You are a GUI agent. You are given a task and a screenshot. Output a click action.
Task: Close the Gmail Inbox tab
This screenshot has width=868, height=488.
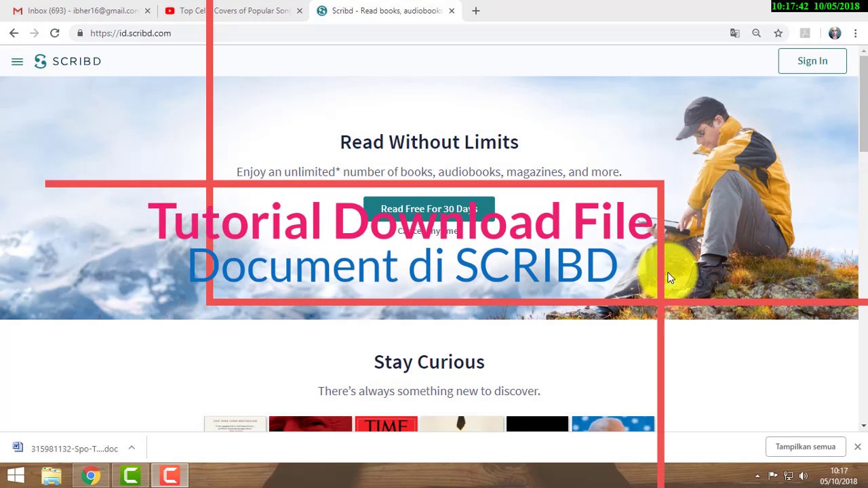(x=147, y=11)
